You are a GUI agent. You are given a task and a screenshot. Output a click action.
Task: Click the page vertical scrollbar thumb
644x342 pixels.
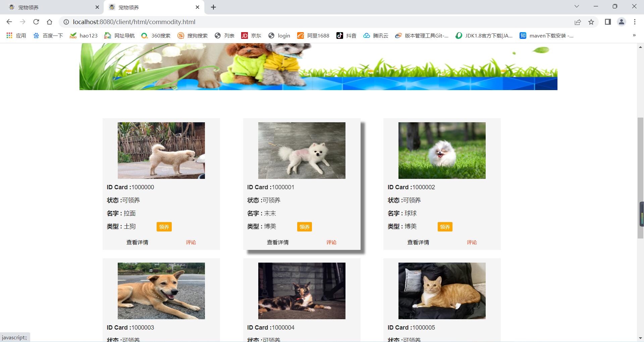[x=641, y=178]
